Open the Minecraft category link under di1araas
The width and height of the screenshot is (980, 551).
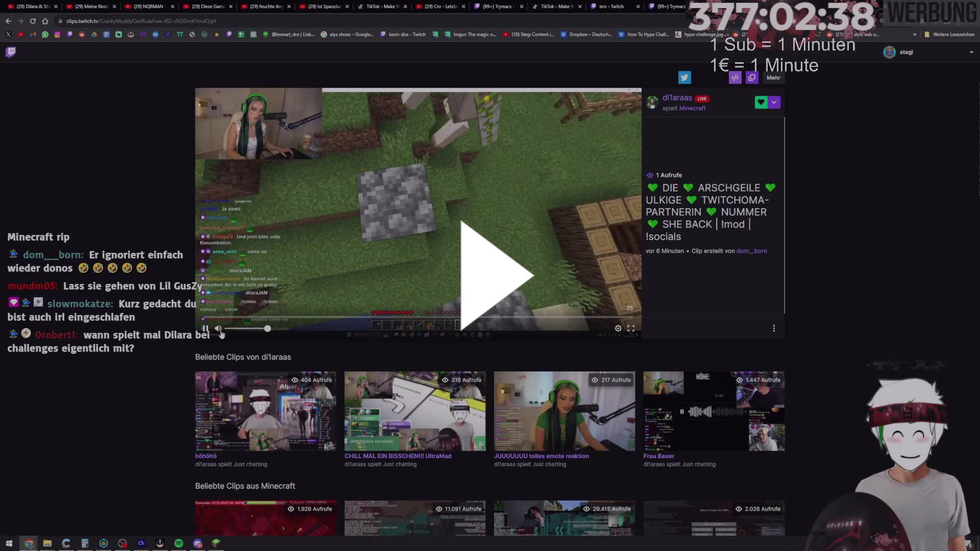tap(692, 108)
